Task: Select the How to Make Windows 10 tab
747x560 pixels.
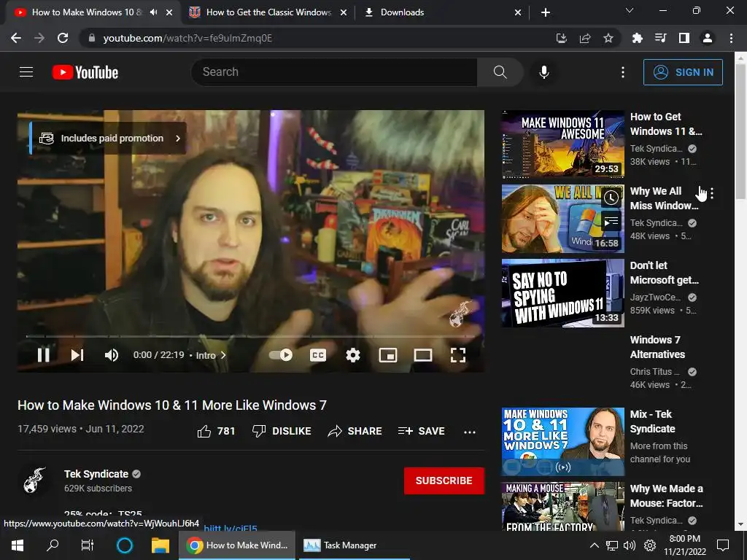Action: tap(87, 12)
